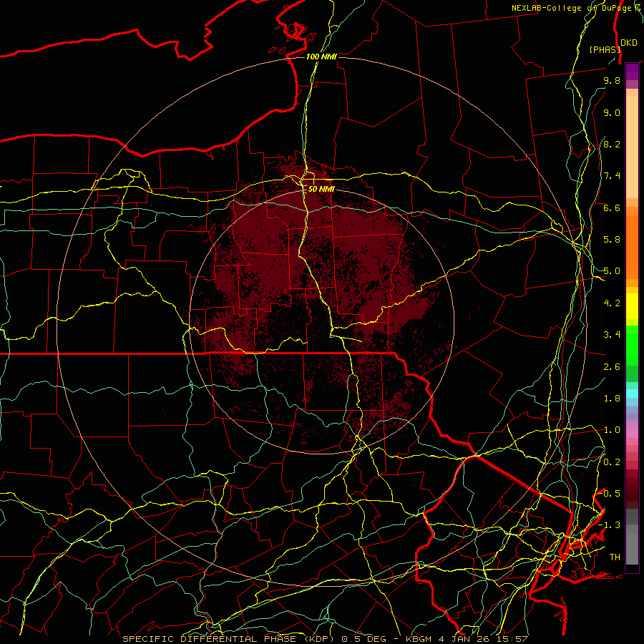644x644 pixels.
Task: Pick the purple swatch at top of scale
Action: point(632,72)
